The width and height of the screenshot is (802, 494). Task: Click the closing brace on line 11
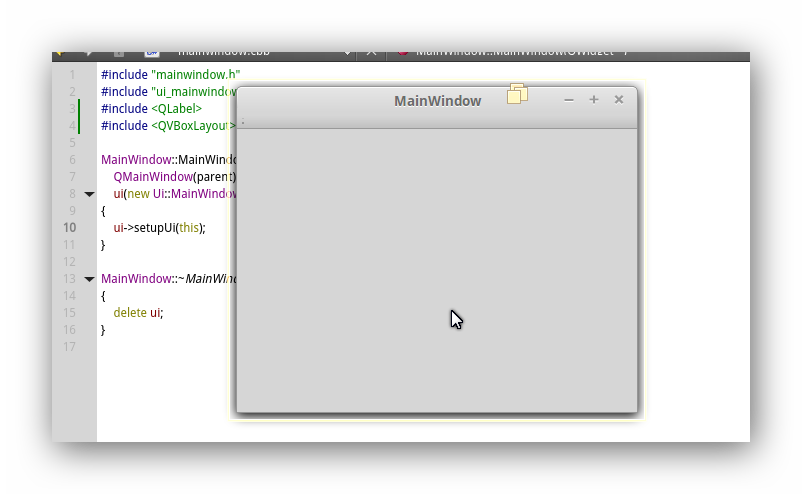103,245
